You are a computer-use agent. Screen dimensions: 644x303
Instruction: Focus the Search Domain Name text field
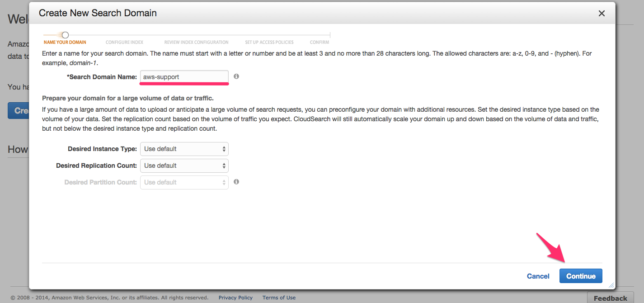(184, 77)
